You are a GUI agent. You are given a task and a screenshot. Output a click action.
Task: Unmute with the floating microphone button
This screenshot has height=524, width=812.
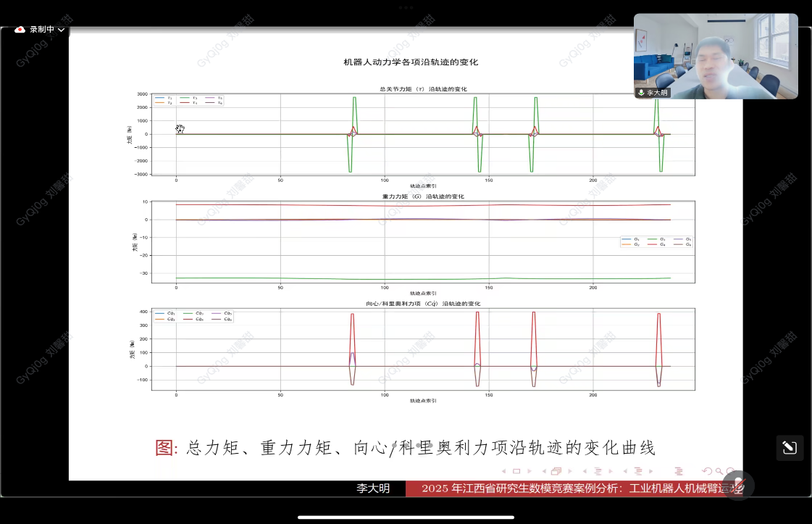pos(738,486)
